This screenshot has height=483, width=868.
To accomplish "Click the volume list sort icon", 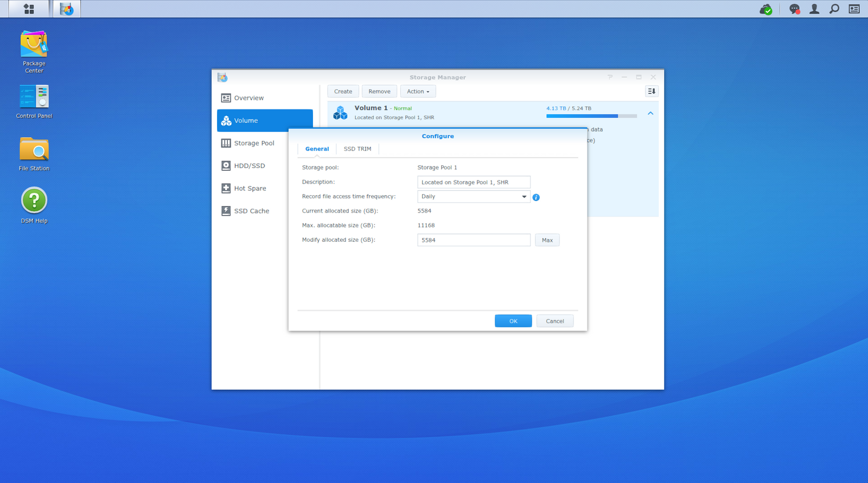I will point(652,91).
